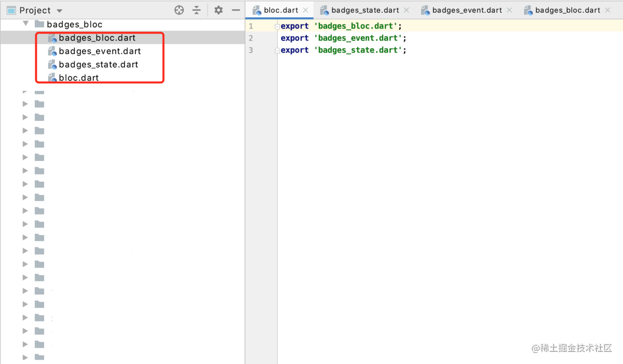Click the 'badges_event.dart' string in line 2

point(358,38)
